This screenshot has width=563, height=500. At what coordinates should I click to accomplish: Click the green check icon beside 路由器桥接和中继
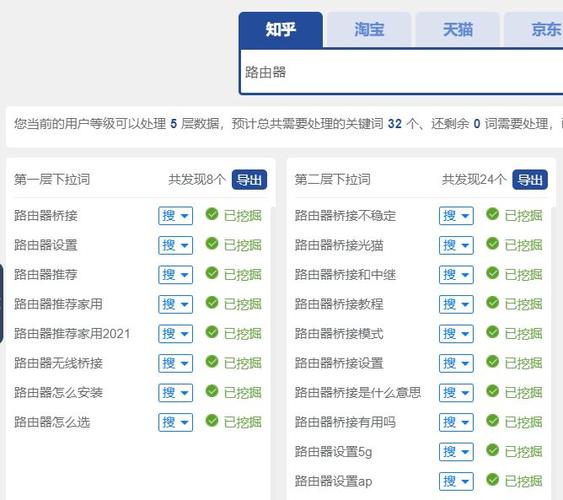tap(493, 273)
